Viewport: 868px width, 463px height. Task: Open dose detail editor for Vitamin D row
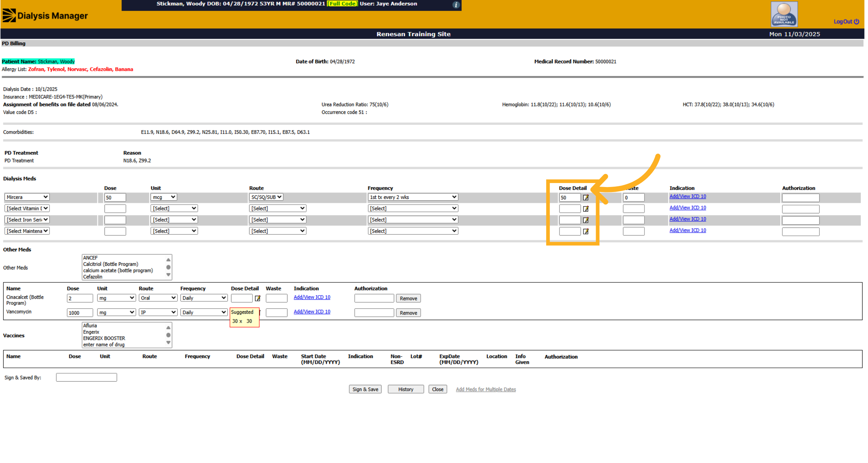(x=586, y=209)
